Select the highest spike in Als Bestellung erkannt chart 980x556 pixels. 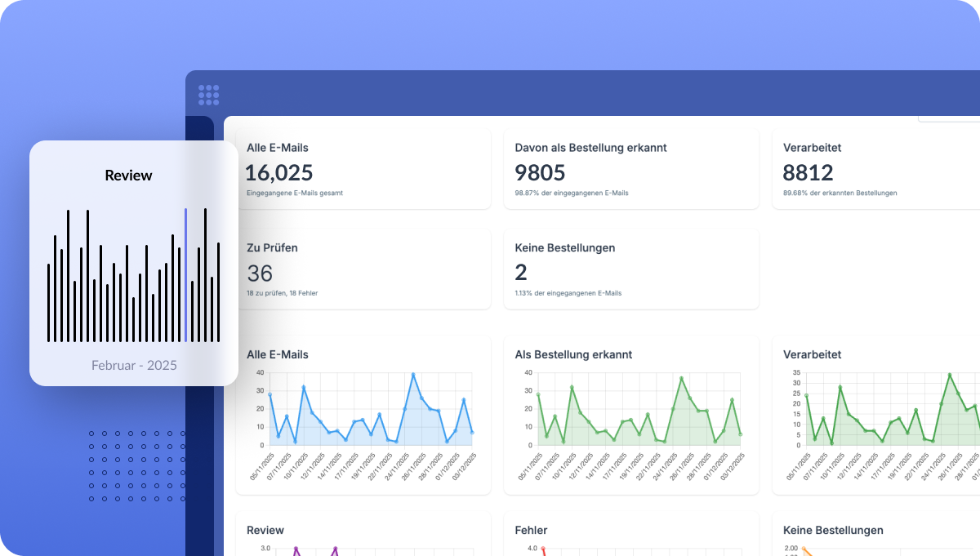click(683, 377)
